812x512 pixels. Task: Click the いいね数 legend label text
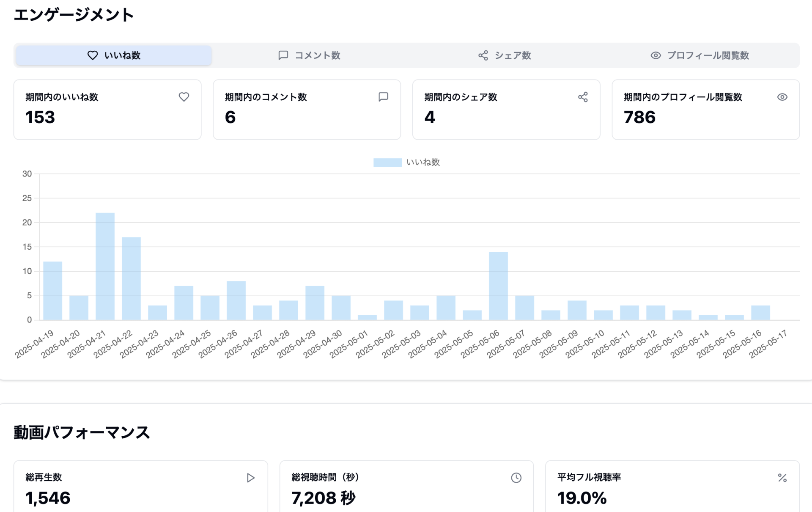click(x=423, y=162)
